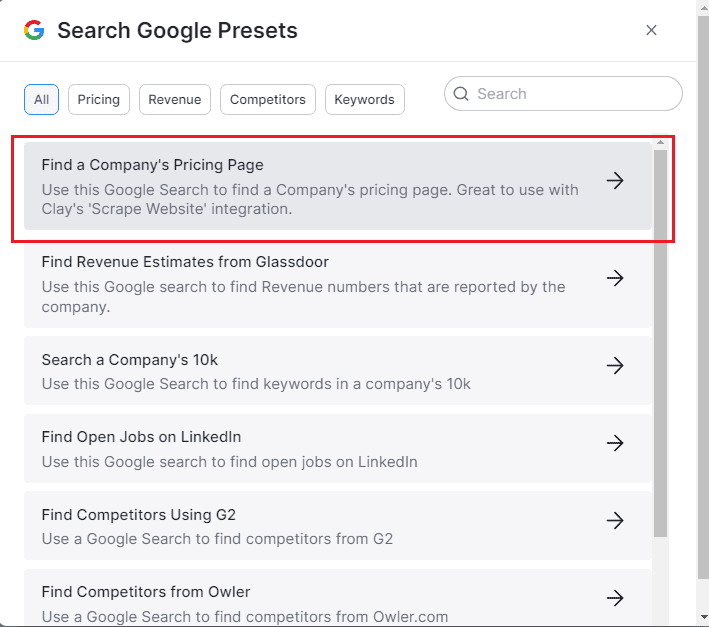Viewport: 709px width, 627px height.
Task: Click description 'Use this Google search to find open jobs on LinkedIn'
Action: 229,462
